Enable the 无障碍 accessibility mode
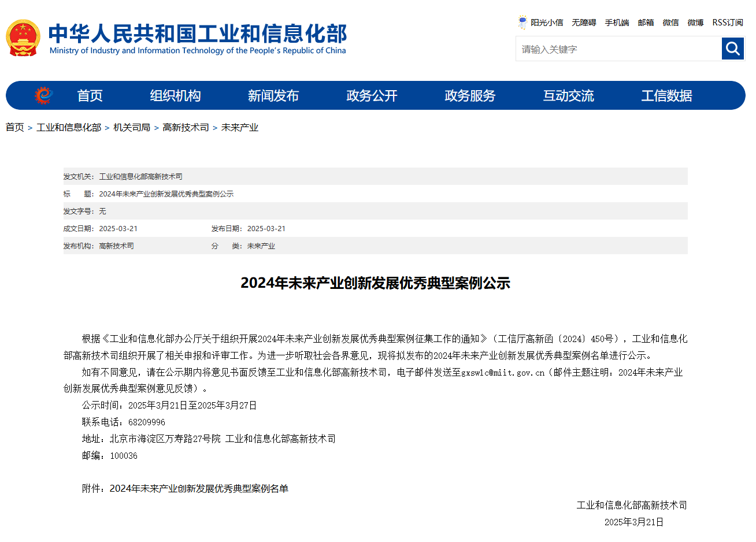The height and width of the screenshot is (542, 756). (x=584, y=22)
